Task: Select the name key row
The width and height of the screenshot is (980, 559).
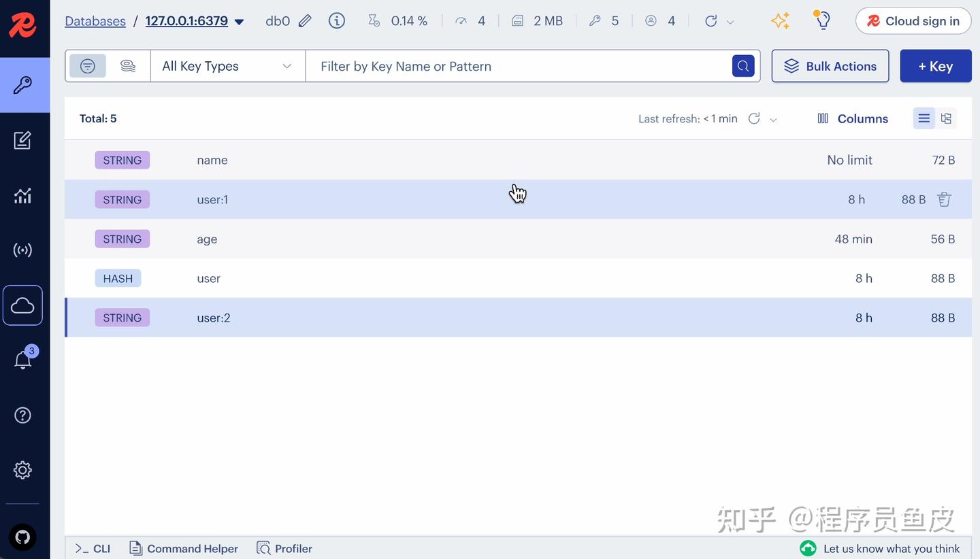Action: (x=518, y=160)
